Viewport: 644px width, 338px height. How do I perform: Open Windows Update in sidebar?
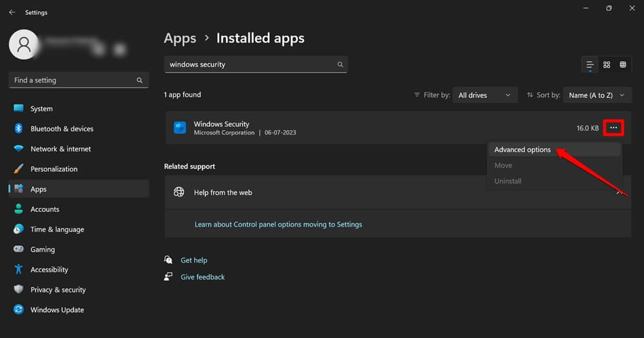[x=57, y=310]
